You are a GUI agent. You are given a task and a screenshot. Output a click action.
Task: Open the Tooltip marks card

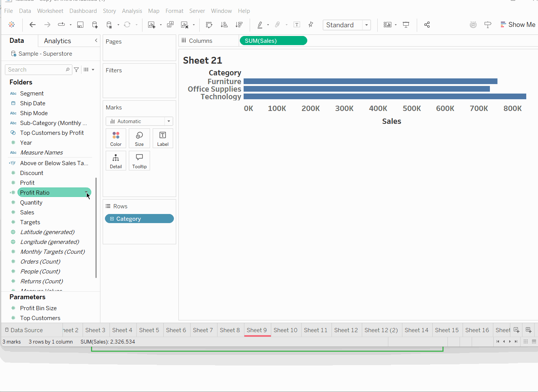point(139,161)
